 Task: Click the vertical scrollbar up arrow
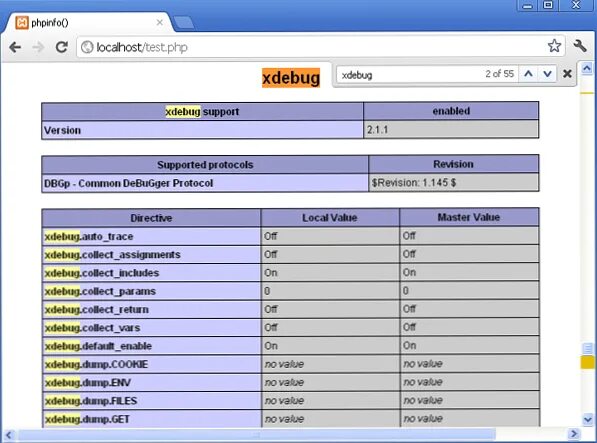(587, 69)
